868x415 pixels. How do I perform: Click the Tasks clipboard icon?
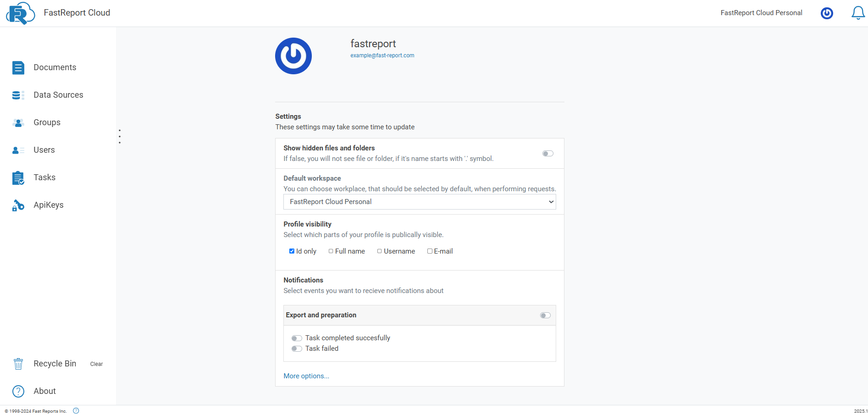coord(18,178)
